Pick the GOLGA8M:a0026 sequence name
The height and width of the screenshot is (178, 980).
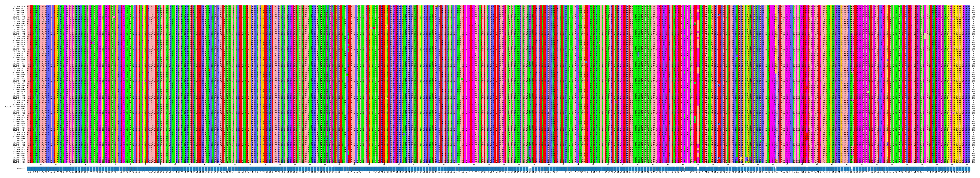[19, 38]
